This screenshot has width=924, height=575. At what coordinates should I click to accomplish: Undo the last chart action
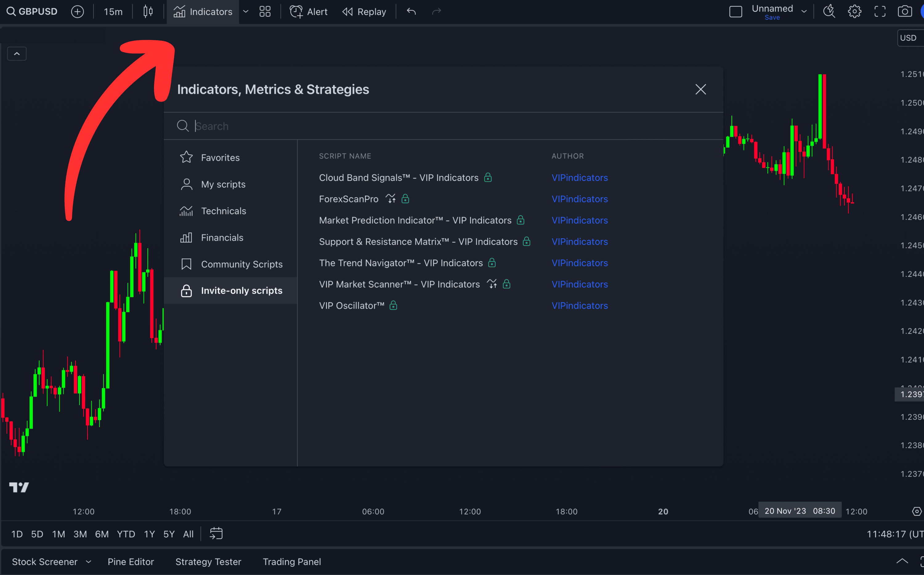(x=411, y=12)
